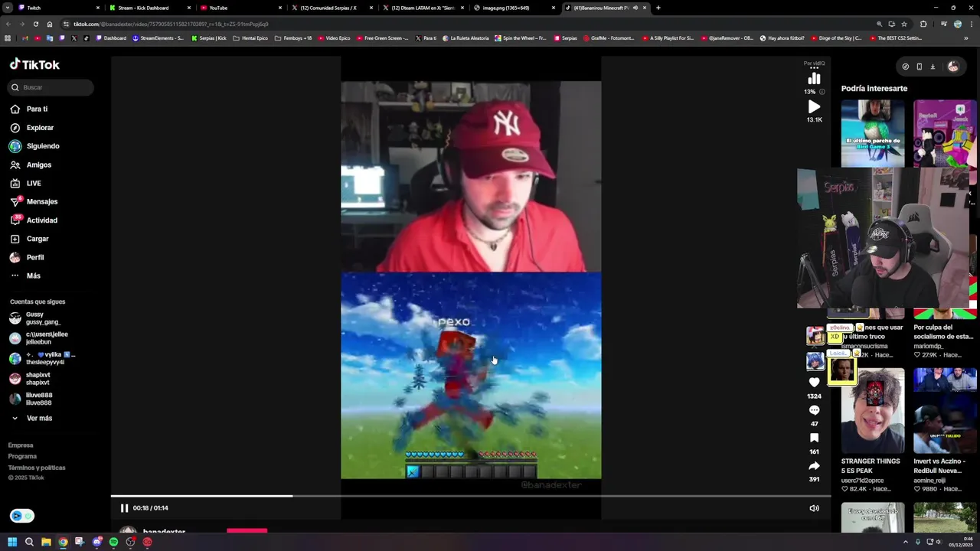Screen dimensions: 980x551
Task: Show more bookmarks with the chevron
Action: [965, 38]
